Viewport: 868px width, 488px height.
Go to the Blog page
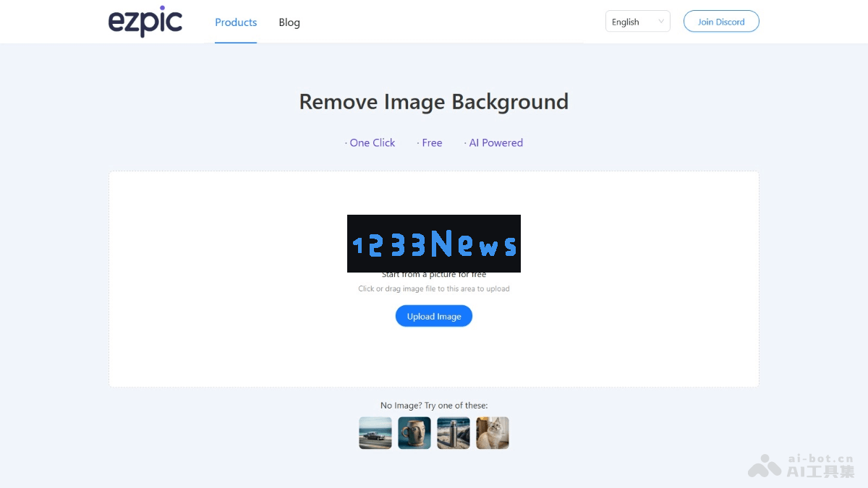point(289,22)
